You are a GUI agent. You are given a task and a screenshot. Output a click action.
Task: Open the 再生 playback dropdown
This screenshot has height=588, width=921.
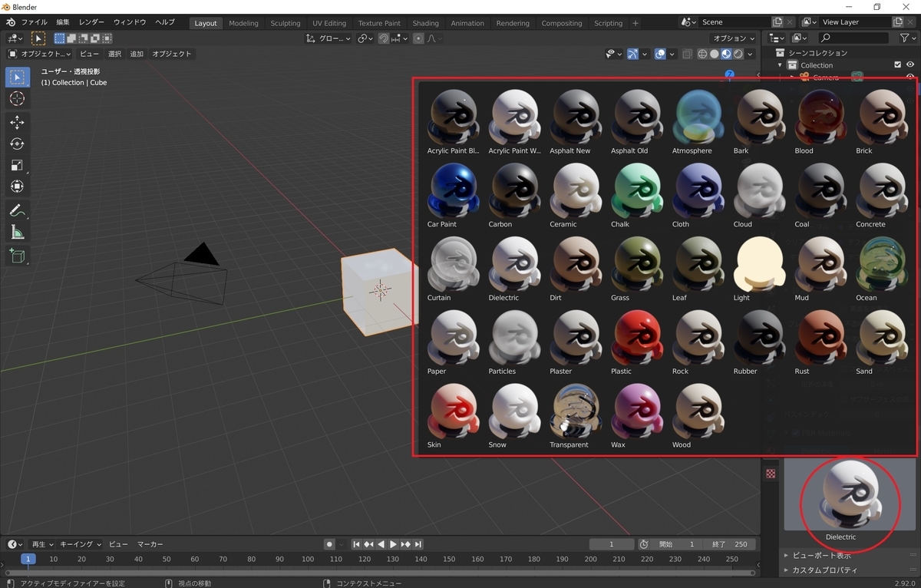[42, 544]
